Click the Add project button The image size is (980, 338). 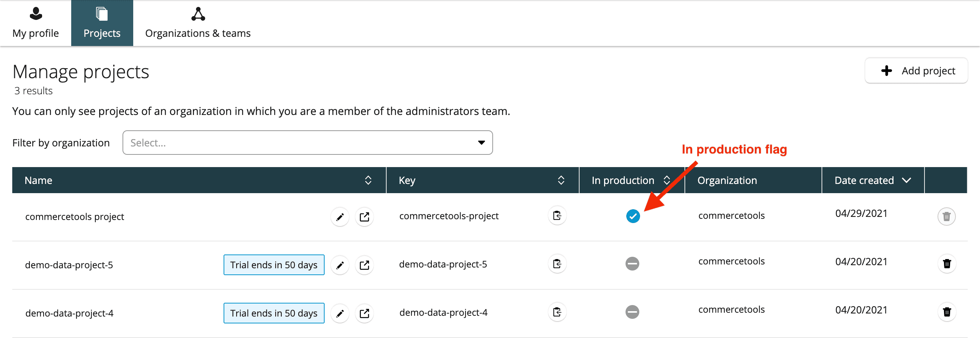click(916, 71)
